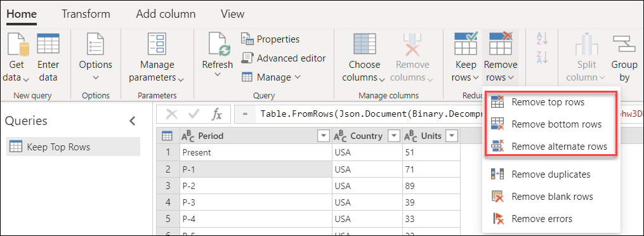Open the View tab
This screenshot has width=644, height=236.
tap(232, 14)
